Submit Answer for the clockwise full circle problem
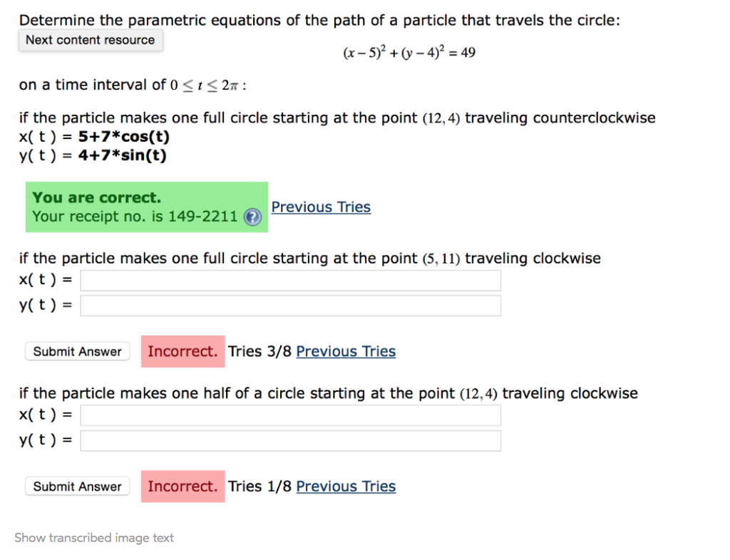The width and height of the screenshot is (730, 560). tap(77, 351)
